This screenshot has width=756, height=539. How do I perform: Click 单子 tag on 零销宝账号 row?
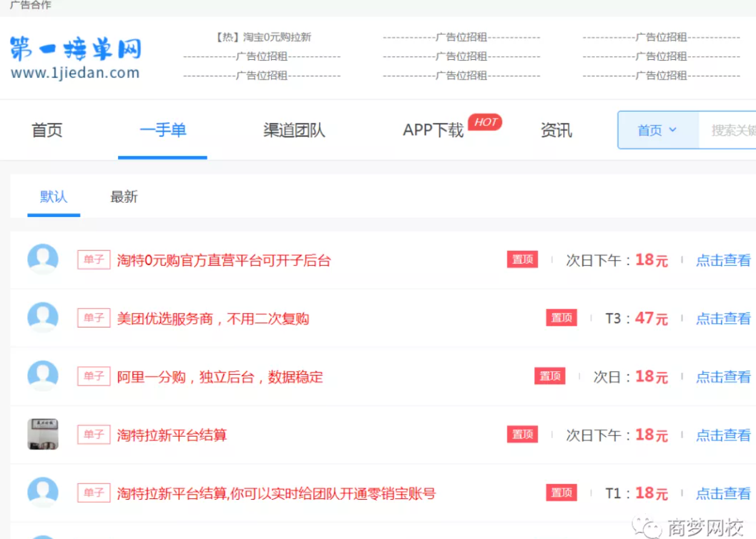pyautogui.click(x=94, y=493)
